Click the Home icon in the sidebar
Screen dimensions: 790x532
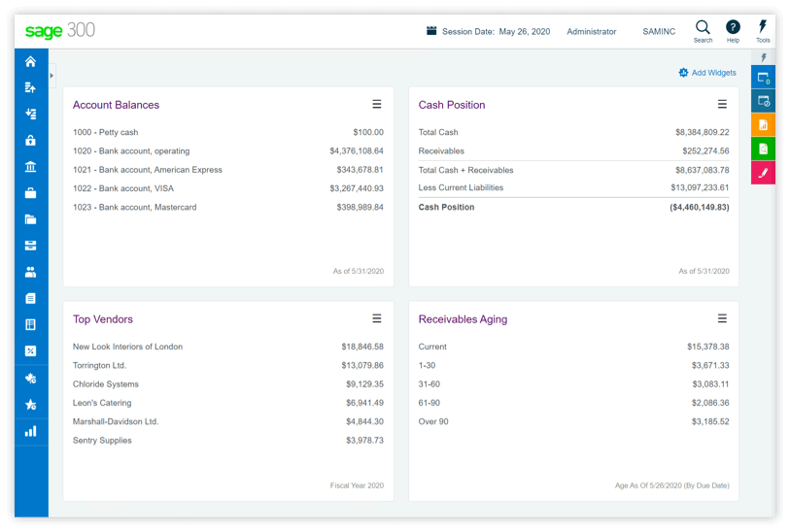coord(31,61)
